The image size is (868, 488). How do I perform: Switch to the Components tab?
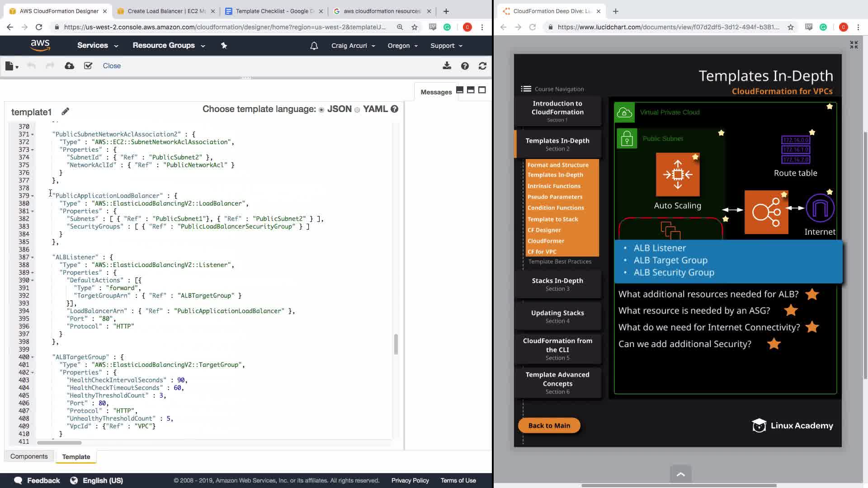29,456
